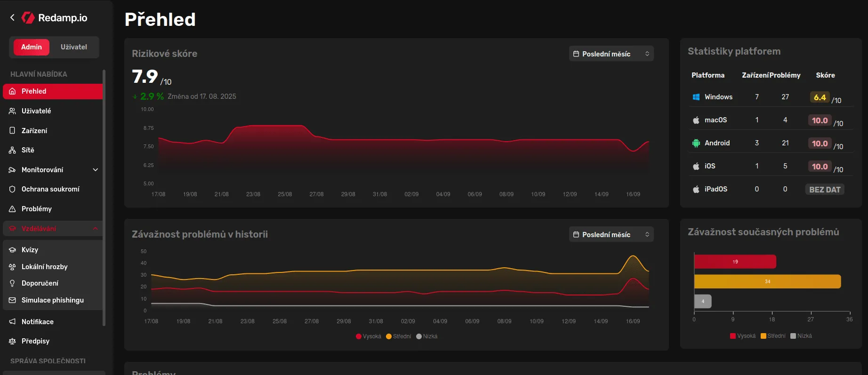Screen dimensions: 868x375
Task: Toggle Vysoká series in history chart legend
Action: point(369,336)
